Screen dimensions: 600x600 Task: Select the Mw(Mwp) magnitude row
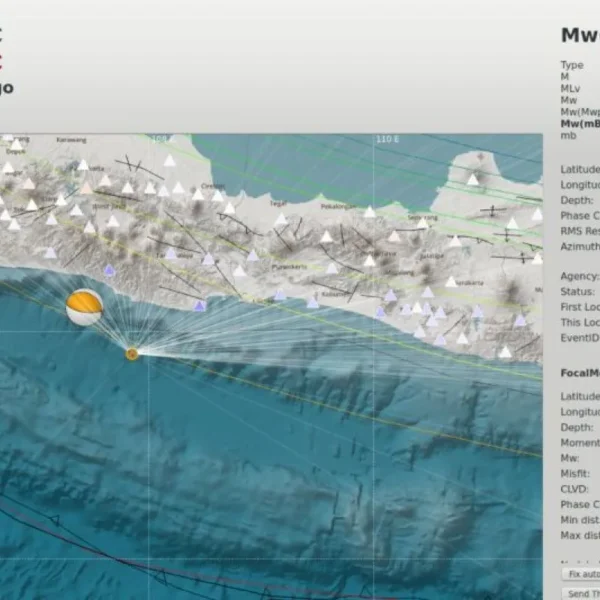580,112
